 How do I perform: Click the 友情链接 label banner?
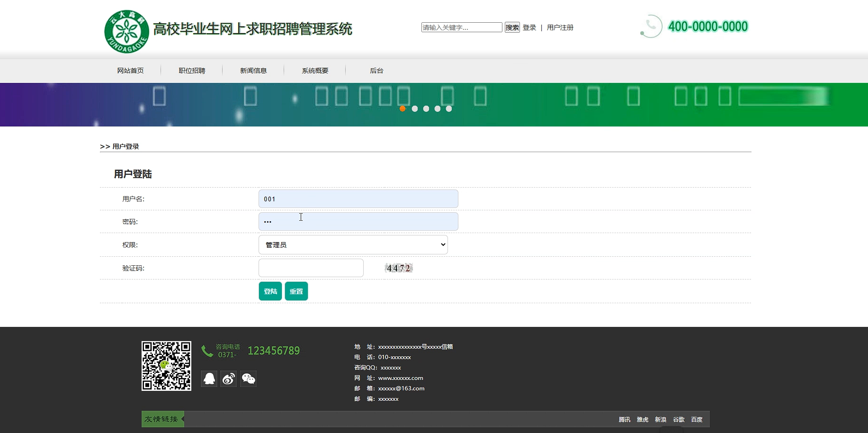(162, 419)
